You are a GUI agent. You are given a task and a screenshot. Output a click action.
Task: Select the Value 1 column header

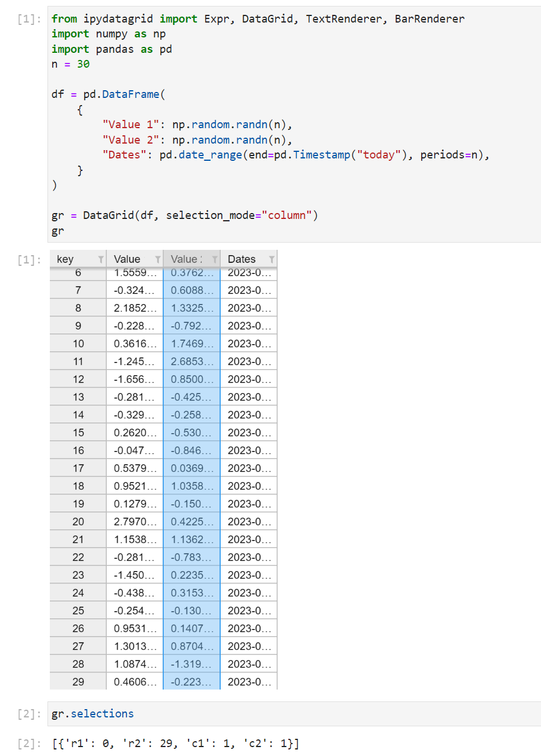coord(128,259)
